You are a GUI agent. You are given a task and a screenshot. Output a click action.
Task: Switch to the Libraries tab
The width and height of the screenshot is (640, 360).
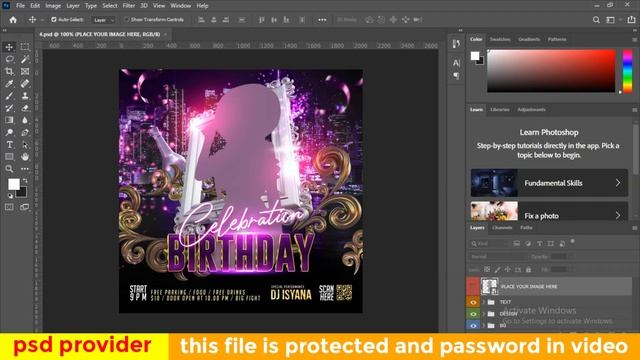click(x=500, y=109)
